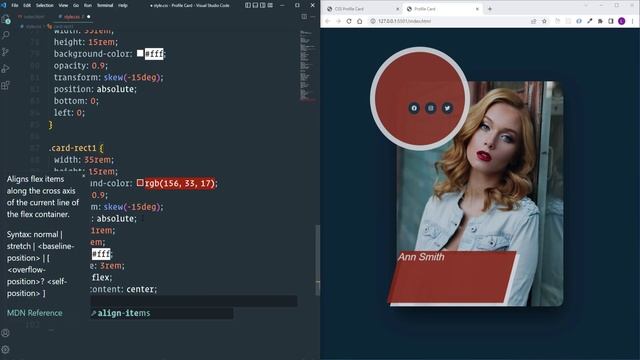640x360 pixels.
Task: Close the active Profile Card browser tab
Action: click(x=477, y=9)
